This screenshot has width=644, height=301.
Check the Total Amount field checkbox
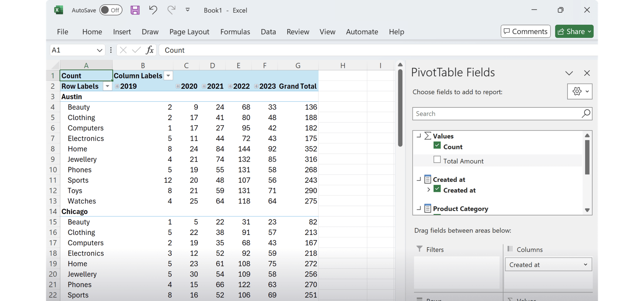click(437, 160)
